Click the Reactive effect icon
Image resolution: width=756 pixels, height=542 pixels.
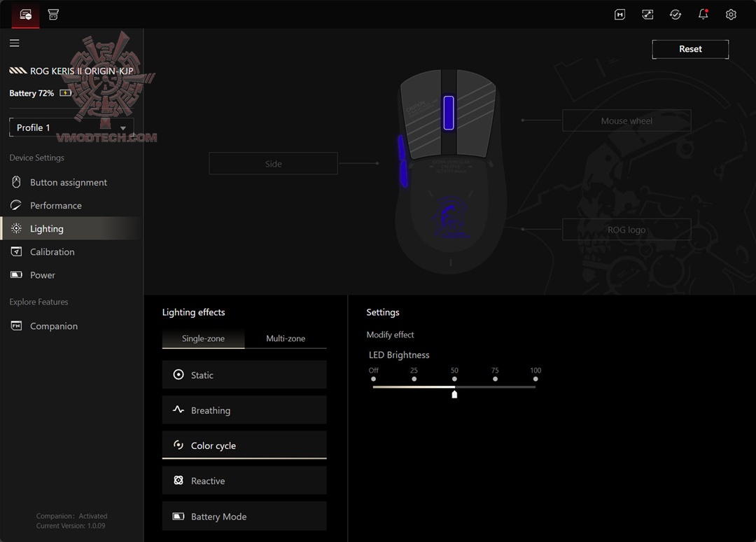pos(178,480)
